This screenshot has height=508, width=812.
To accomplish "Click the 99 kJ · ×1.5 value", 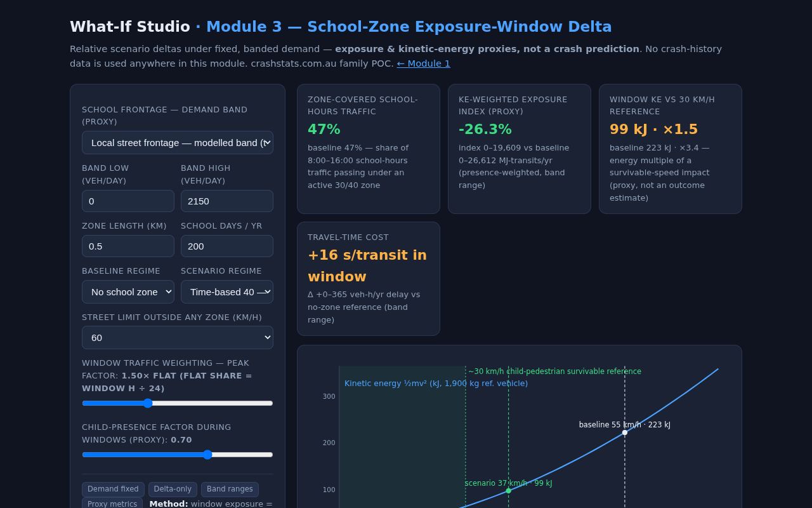I will click(653, 129).
